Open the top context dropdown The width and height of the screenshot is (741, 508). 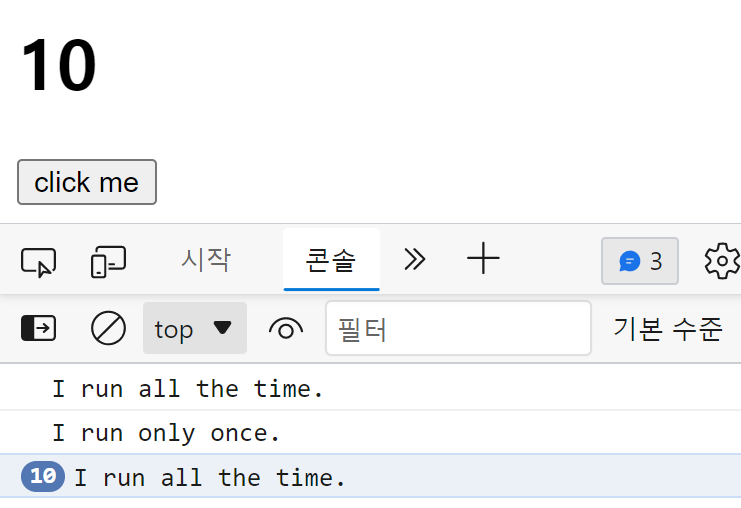(195, 328)
